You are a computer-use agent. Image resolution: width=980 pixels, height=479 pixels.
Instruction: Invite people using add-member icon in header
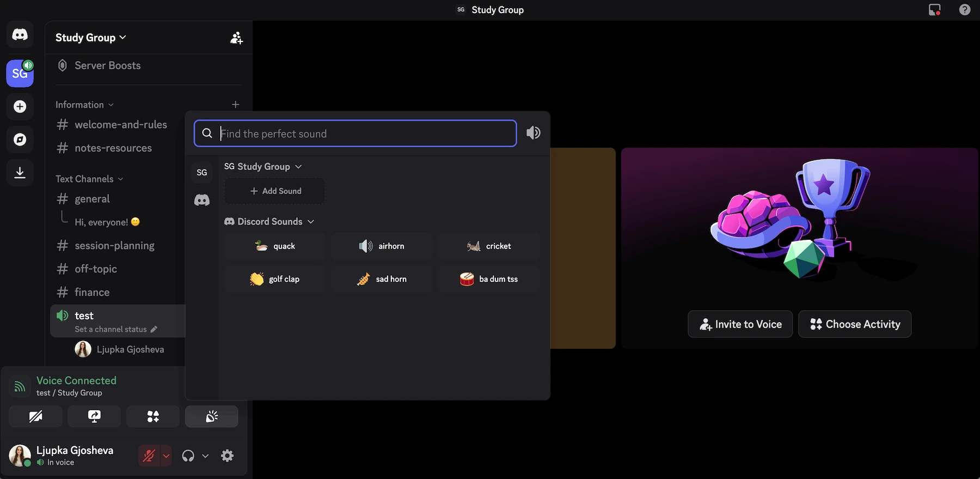236,38
